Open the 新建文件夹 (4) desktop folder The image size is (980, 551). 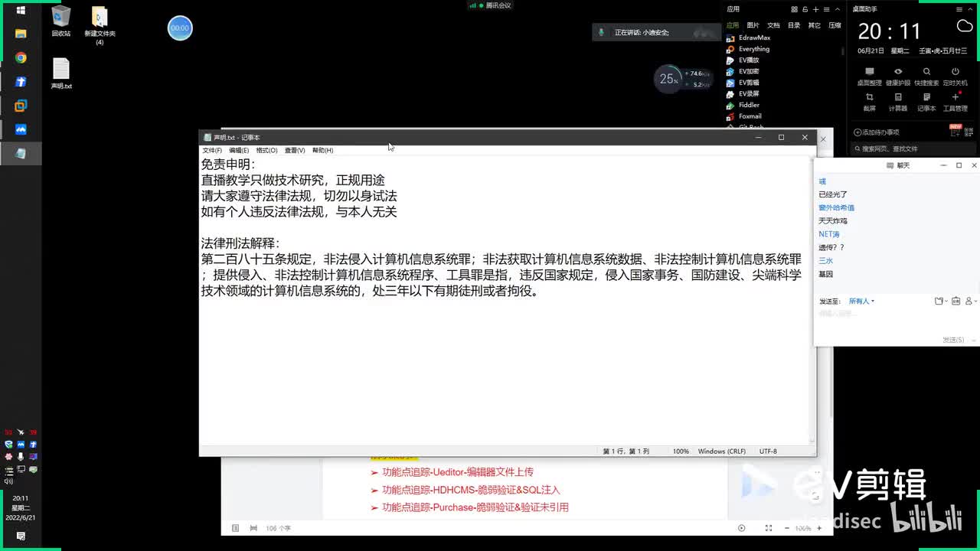(100, 25)
